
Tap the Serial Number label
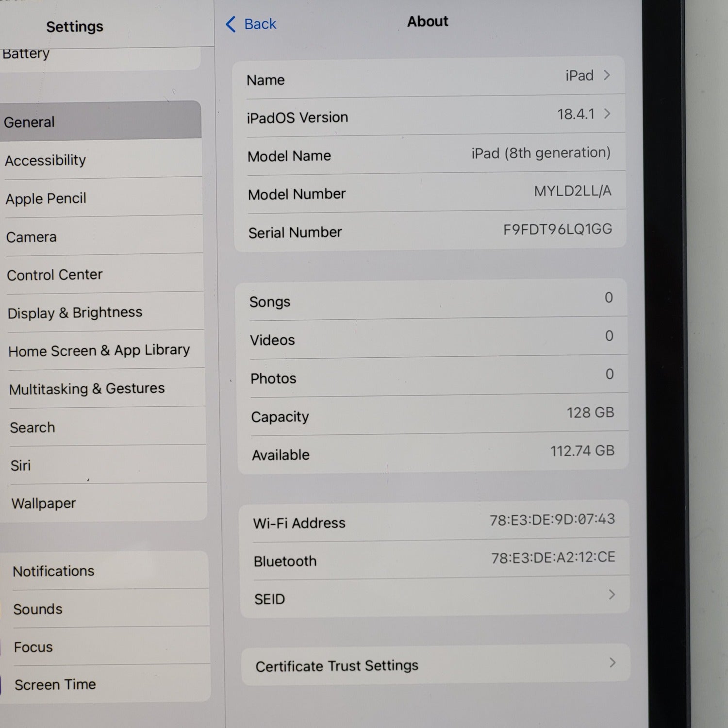[x=295, y=232]
